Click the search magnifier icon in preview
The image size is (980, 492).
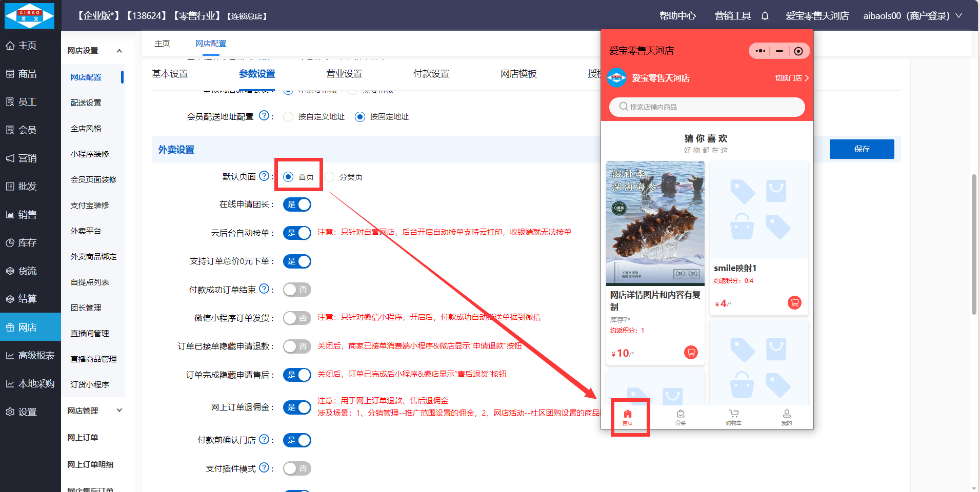point(624,107)
